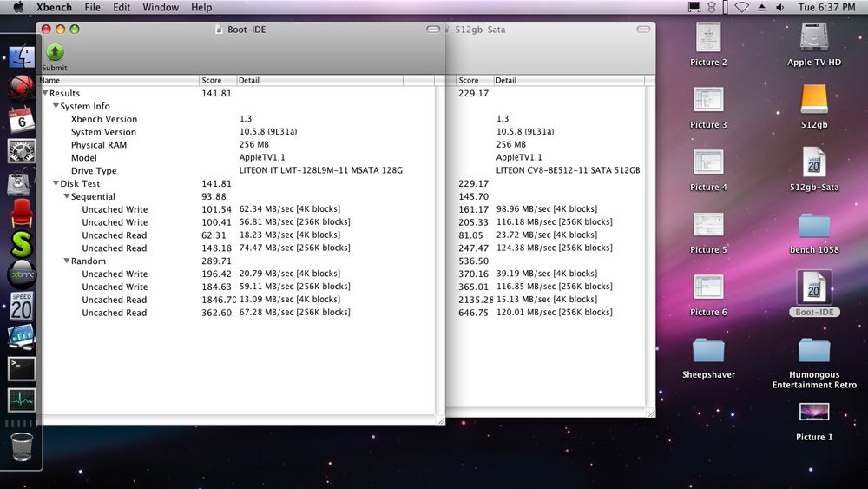Open the Xbench application menu
868x489 pixels.
click(54, 7)
